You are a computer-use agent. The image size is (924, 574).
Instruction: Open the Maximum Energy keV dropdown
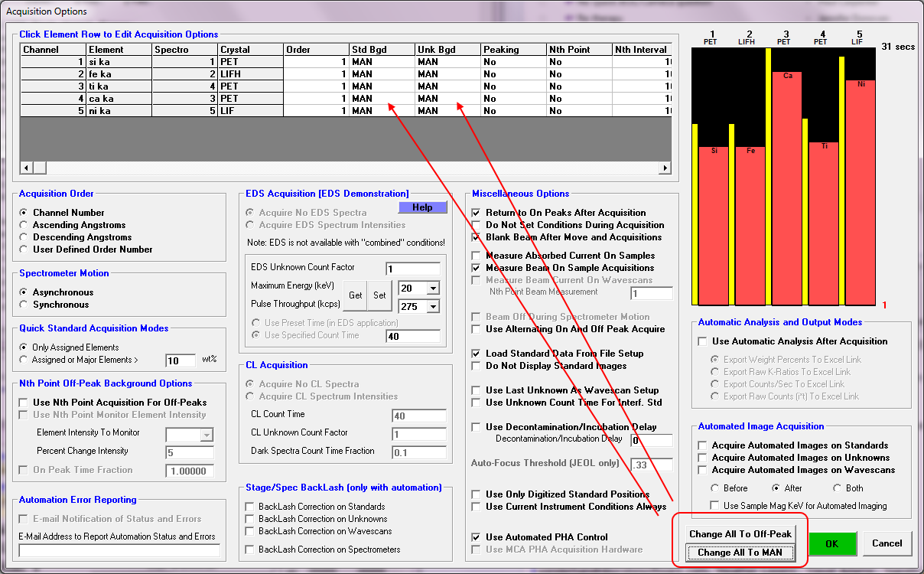coord(434,289)
